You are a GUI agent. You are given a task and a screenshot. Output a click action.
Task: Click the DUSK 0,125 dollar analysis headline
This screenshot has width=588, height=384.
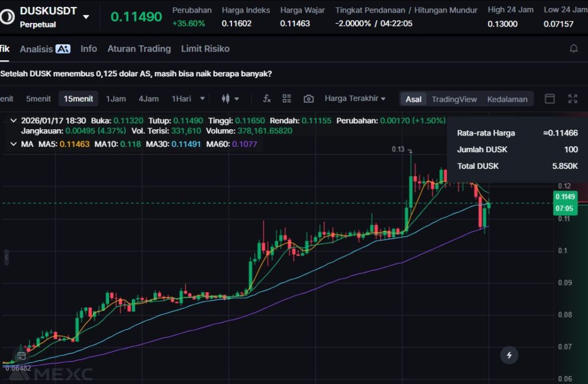tap(136, 74)
